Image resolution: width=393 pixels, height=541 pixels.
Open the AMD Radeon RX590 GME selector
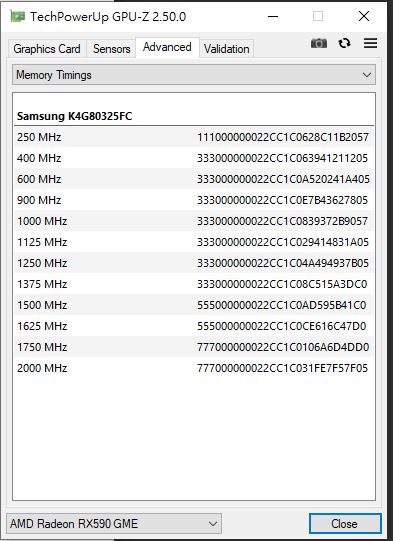(114, 524)
